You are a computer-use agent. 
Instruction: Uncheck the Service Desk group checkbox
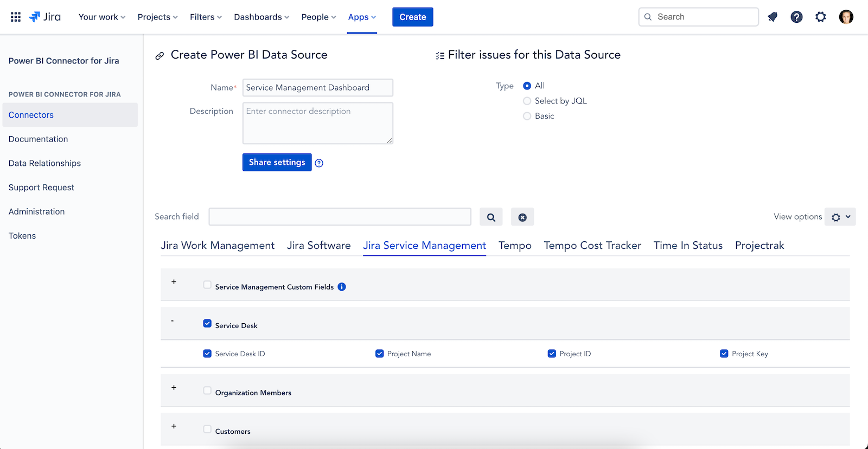(x=207, y=323)
